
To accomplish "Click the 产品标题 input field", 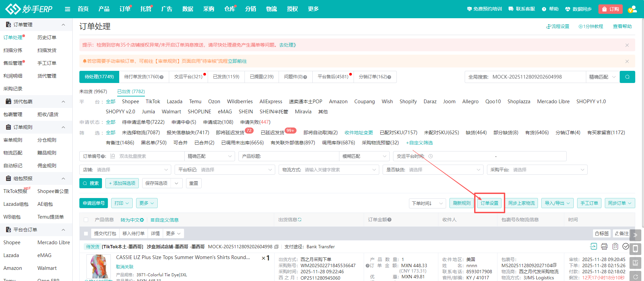I will tap(289, 156).
